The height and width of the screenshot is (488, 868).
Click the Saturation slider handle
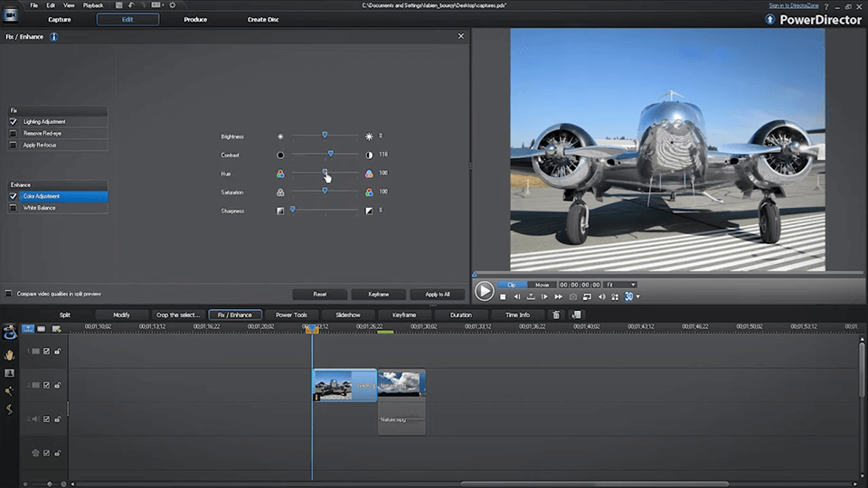coord(325,192)
